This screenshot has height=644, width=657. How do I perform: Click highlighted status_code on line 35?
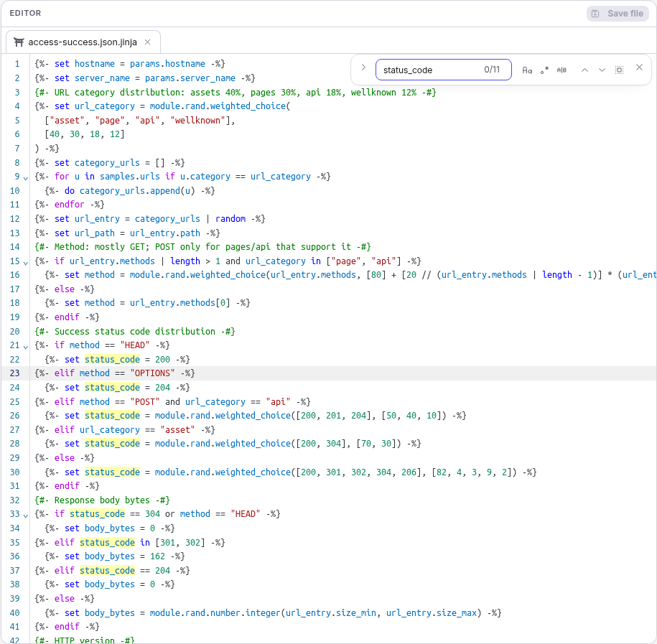pyautogui.click(x=107, y=543)
